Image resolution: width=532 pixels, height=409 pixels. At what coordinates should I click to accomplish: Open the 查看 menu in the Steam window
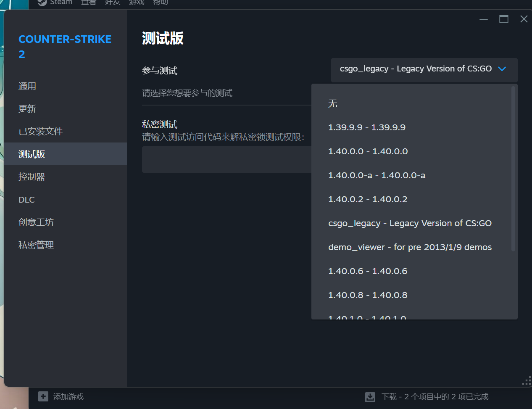89,3
